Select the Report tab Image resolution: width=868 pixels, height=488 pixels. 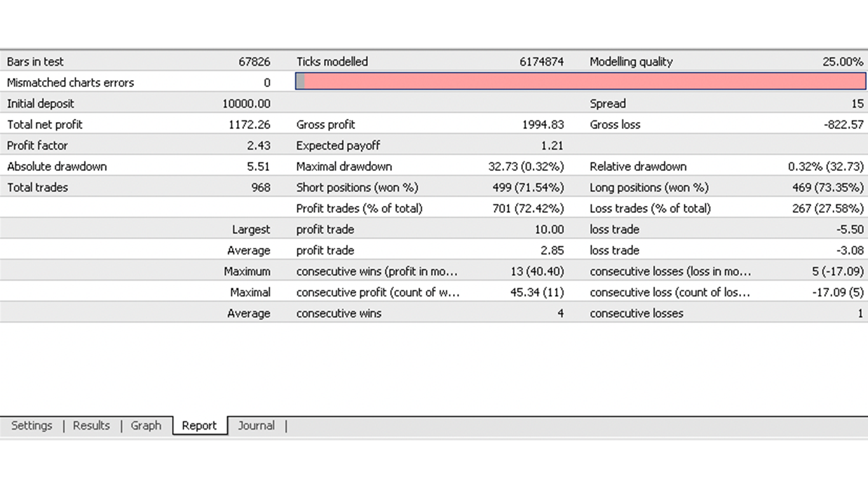click(200, 426)
